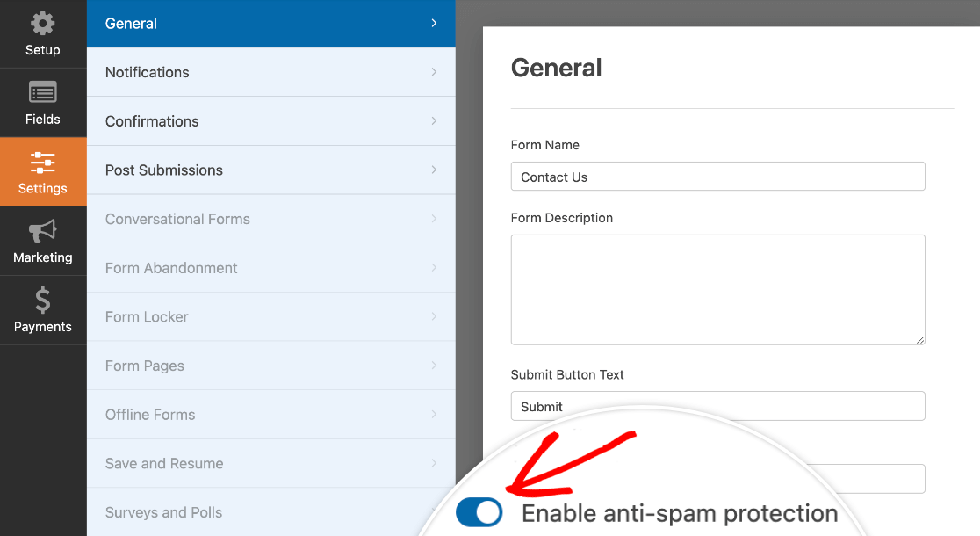Click the Form Name input field
The image size is (980, 536).
[x=717, y=177]
